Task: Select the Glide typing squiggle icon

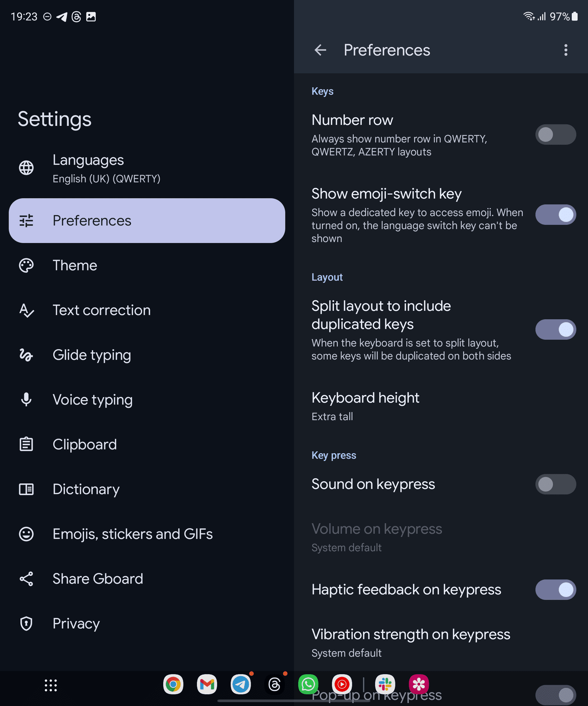Action: [x=26, y=355]
